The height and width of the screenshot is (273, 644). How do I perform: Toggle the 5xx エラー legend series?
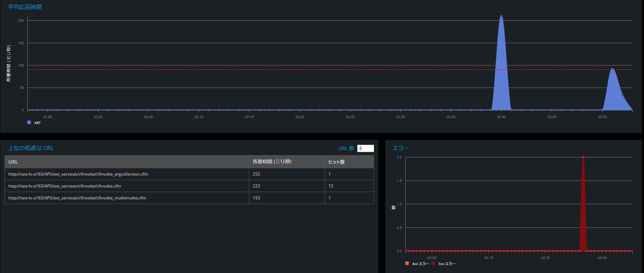pos(444,264)
